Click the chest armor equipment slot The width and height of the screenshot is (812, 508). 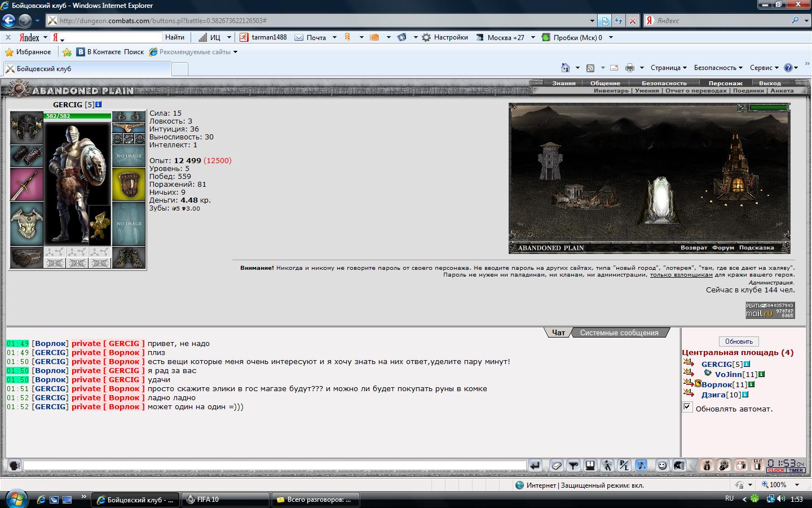pos(27,224)
